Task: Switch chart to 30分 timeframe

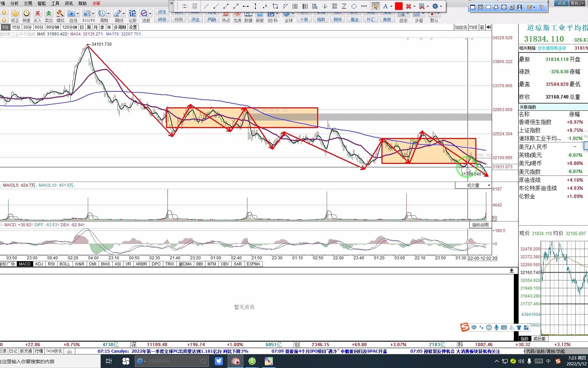Action: point(28,27)
